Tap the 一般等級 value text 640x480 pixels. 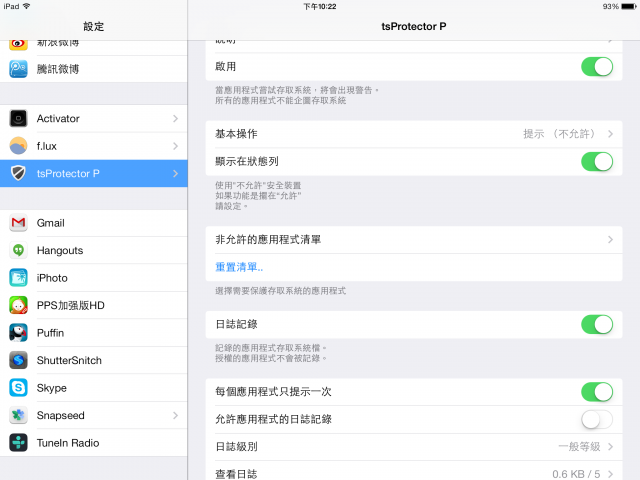tap(579, 447)
